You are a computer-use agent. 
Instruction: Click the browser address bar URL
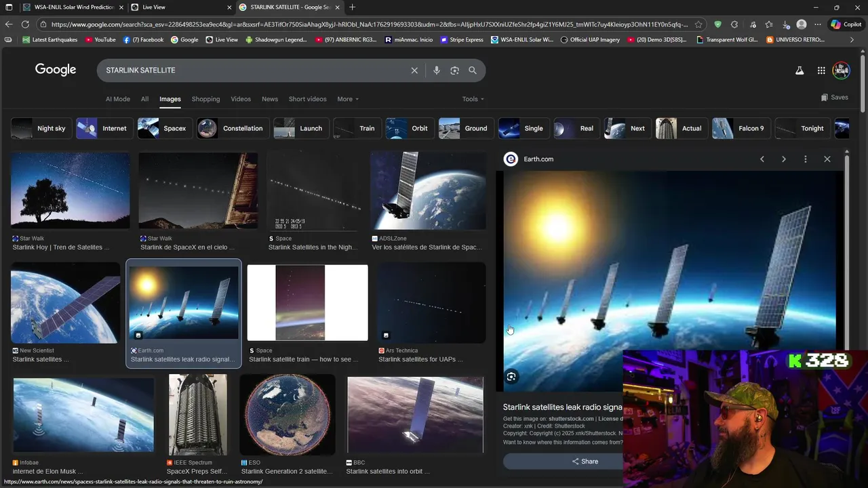pyautogui.click(x=370, y=24)
